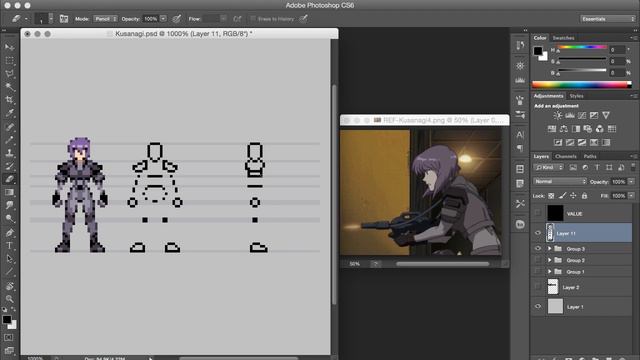Switch to the Styles tab
This screenshot has width=640, height=360.
click(576, 96)
